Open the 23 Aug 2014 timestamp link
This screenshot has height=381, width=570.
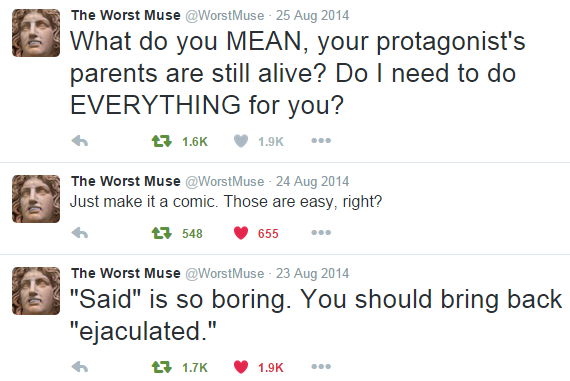pos(312,273)
